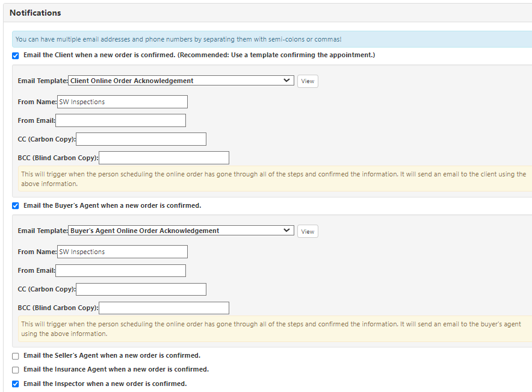Viewport: 532px width, 392px height.
Task: Click the blue multiple email addresses tip
Action: (x=272, y=39)
